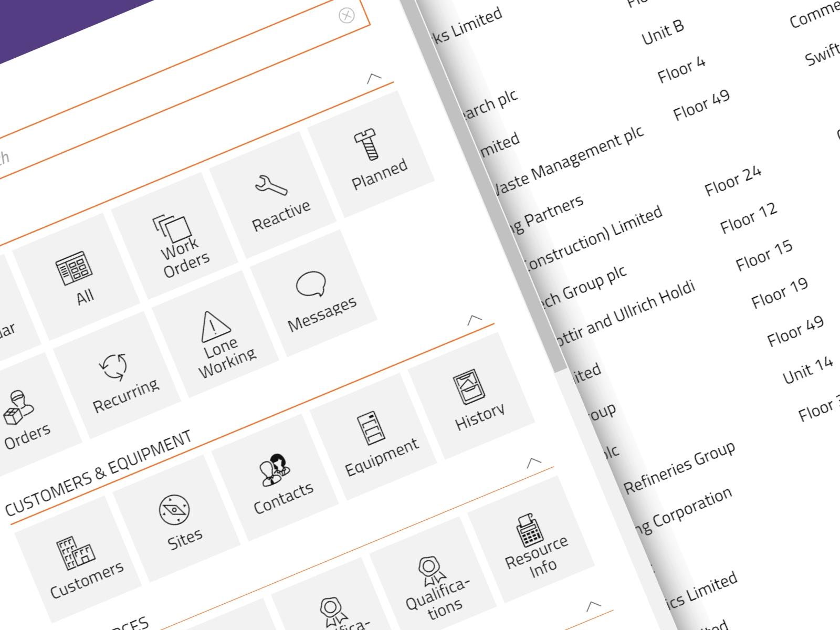Open the Sites compass tile

[x=176, y=519]
